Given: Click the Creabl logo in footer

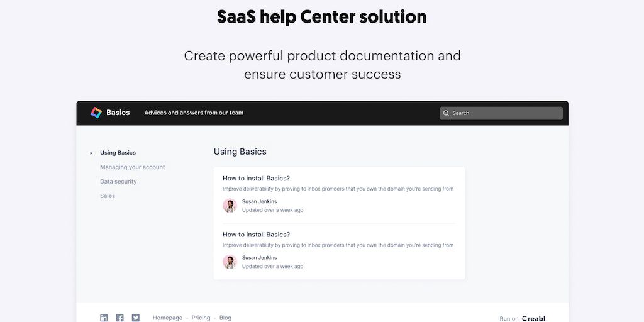Looking at the screenshot, I should point(533,318).
